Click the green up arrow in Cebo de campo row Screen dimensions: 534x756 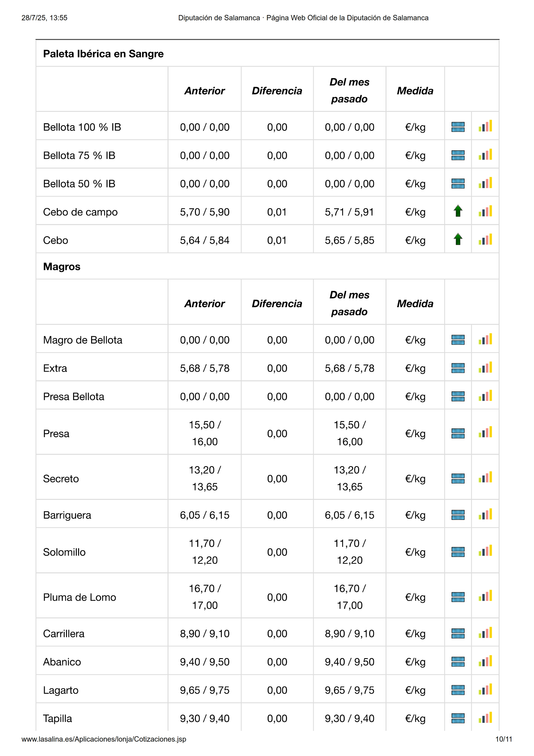(x=458, y=211)
